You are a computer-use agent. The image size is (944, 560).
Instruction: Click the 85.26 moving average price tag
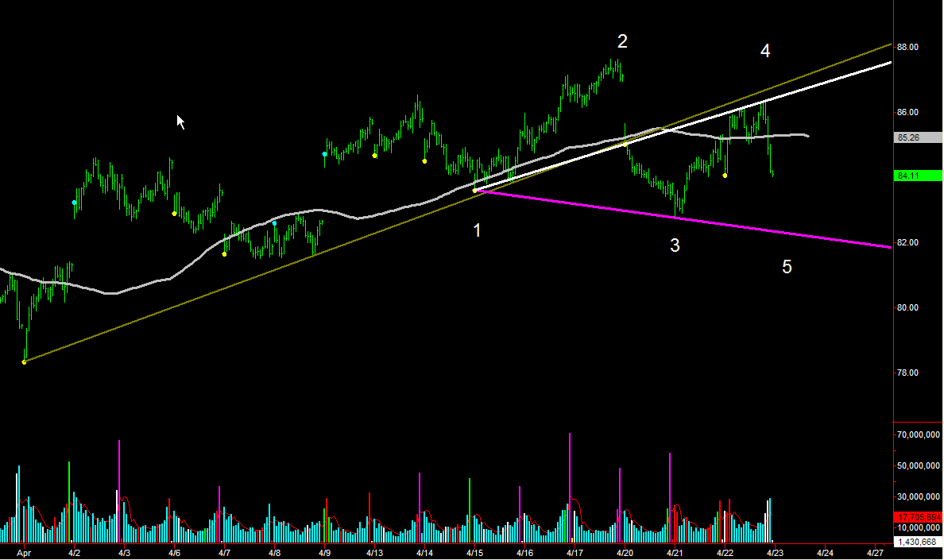(x=918, y=137)
